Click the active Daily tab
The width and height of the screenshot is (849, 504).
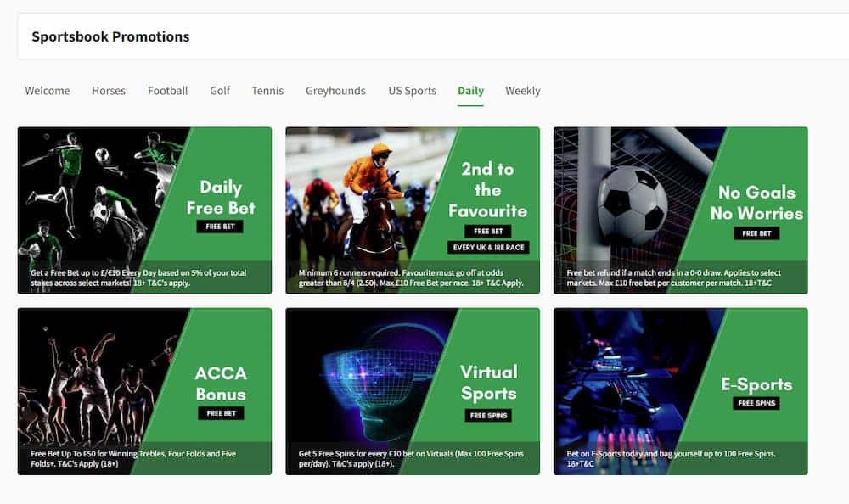(x=470, y=91)
